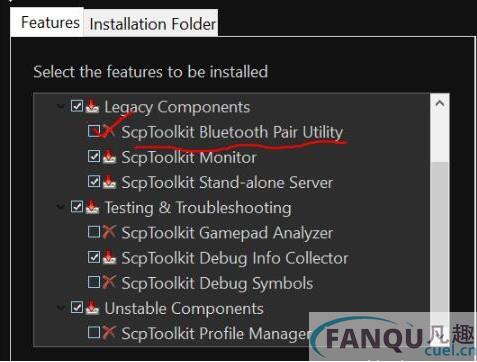Click the scroll up arrow in feature list
The height and width of the screenshot is (362, 477).
tap(440, 104)
